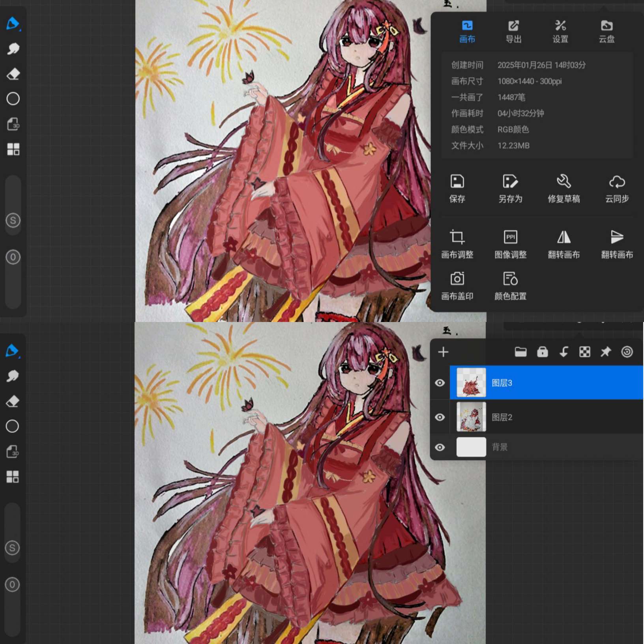Switch to the 导出 export tab

(513, 32)
